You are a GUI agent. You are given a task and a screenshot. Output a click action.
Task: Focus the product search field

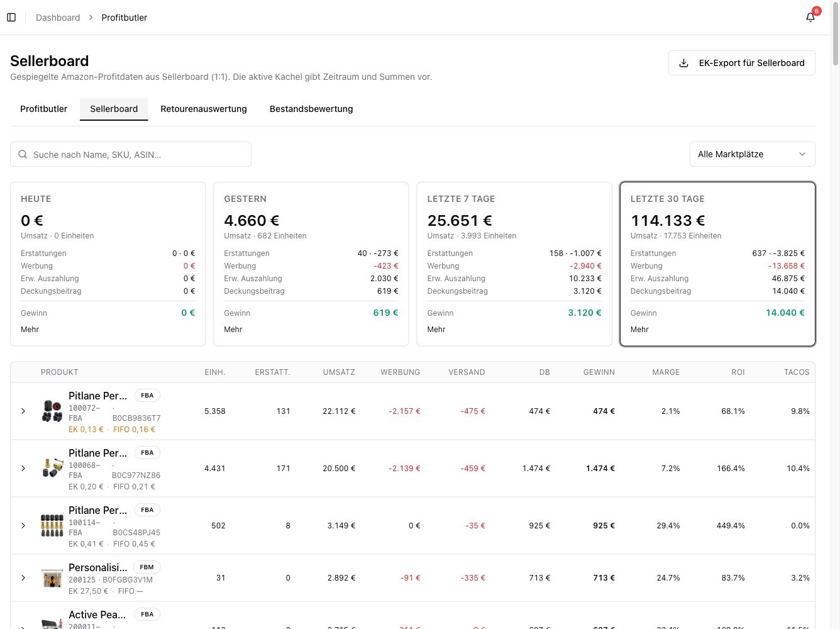click(x=131, y=154)
